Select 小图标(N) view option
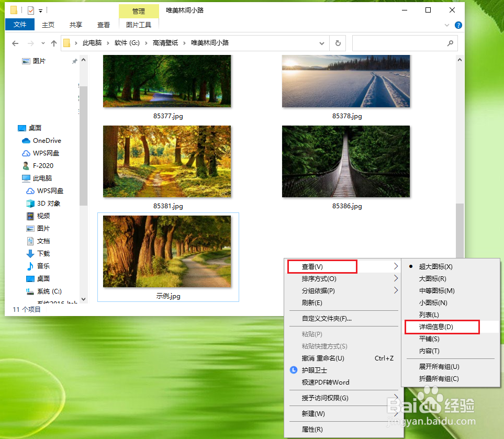 [x=451, y=303]
